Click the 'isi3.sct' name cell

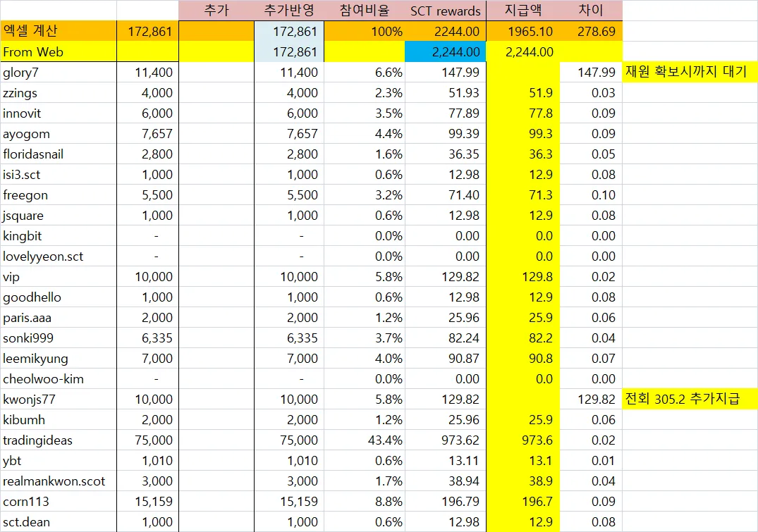(x=58, y=175)
